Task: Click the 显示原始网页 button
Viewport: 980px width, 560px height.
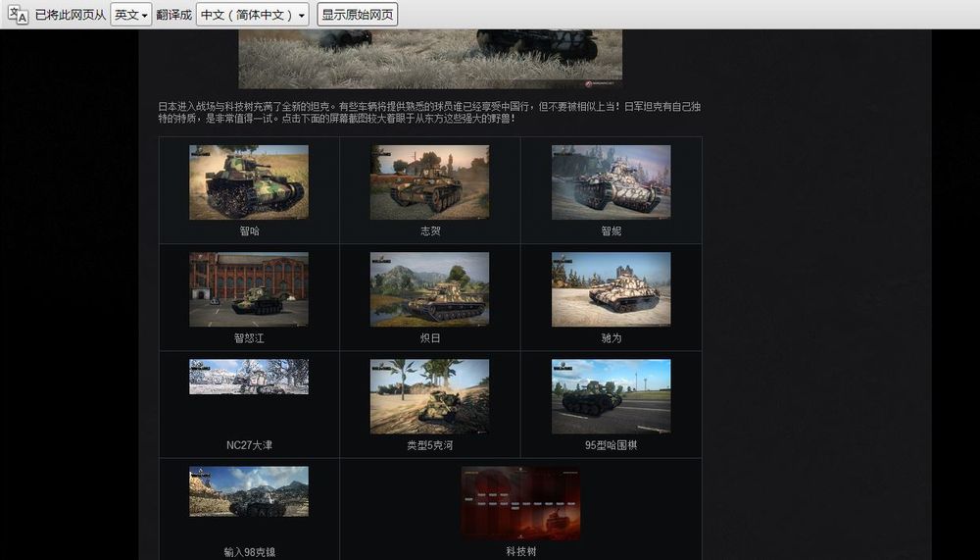Action: click(x=358, y=15)
